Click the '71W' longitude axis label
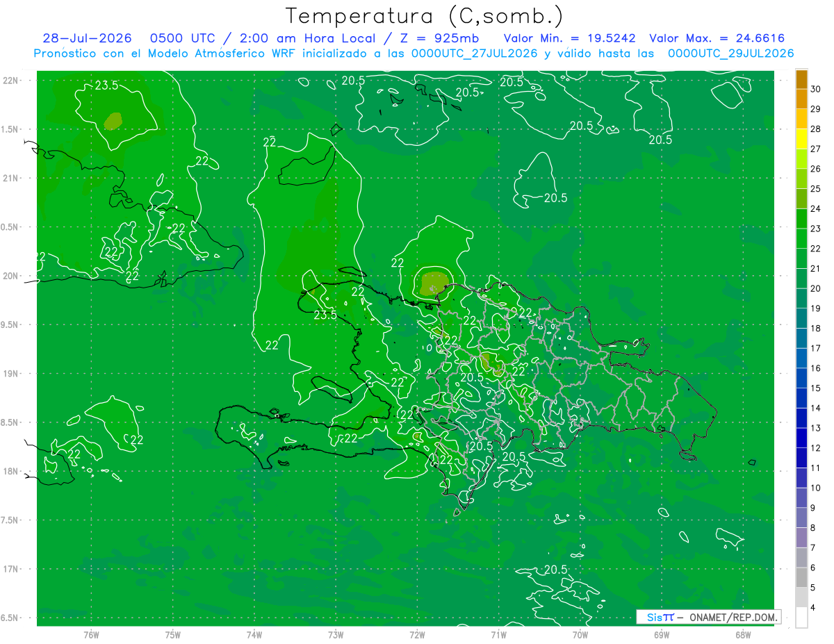Screen dimensions: 834x644 pyautogui.click(x=498, y=635)
